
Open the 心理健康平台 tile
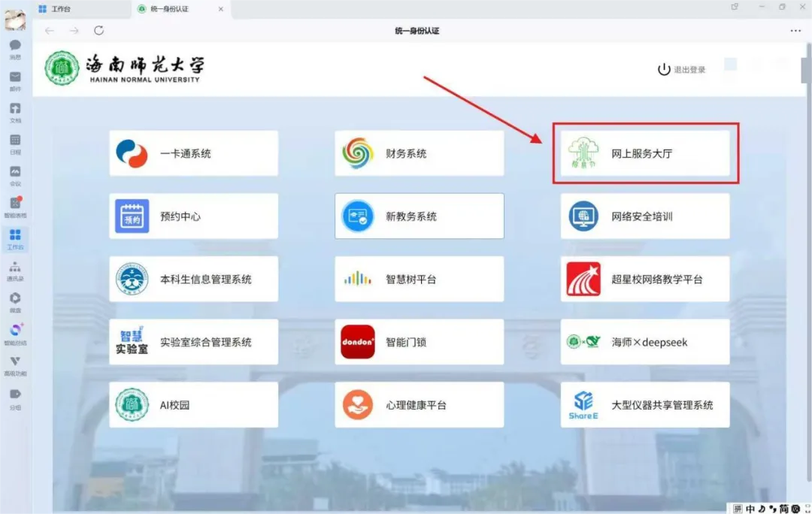click(419, 405)
